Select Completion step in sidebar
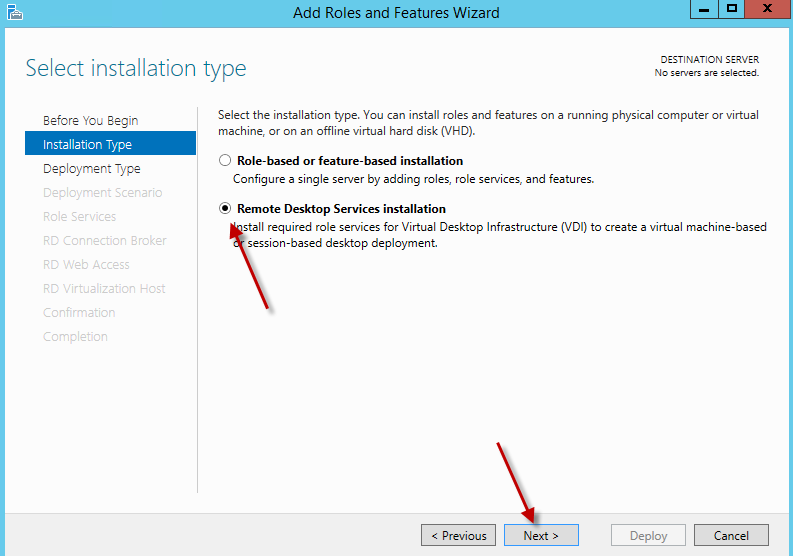793x556 pixels. pos(75,337)
